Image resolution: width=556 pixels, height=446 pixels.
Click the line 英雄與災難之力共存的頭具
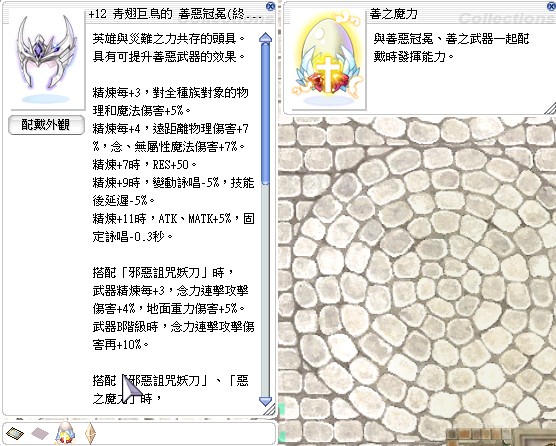pyautogui.click(x=169, y=39)
